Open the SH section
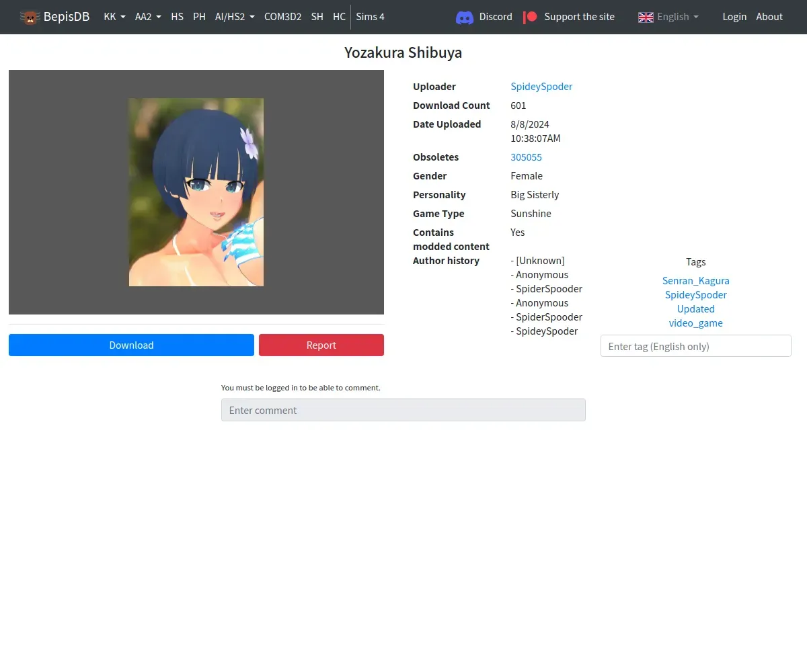The image size is (807, 672). (317, 17)
